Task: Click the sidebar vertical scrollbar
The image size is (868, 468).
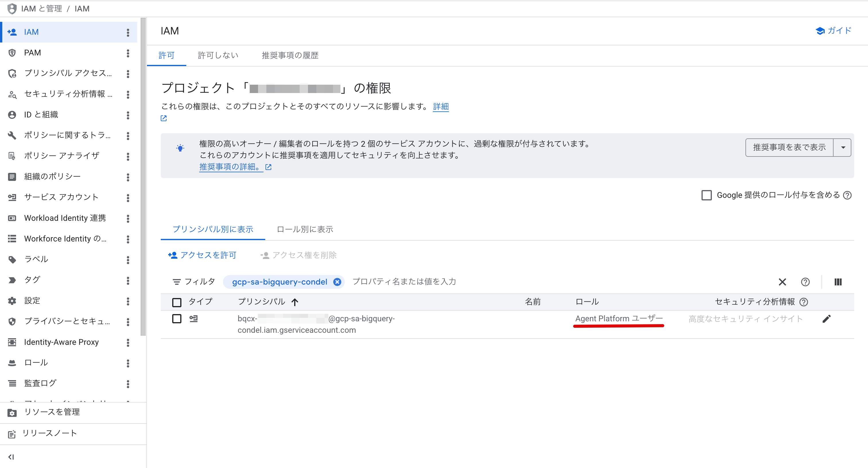Action: coord(143,177)
